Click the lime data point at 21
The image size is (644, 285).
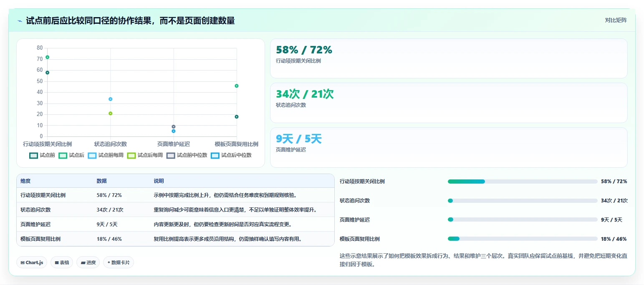point(111,113)
